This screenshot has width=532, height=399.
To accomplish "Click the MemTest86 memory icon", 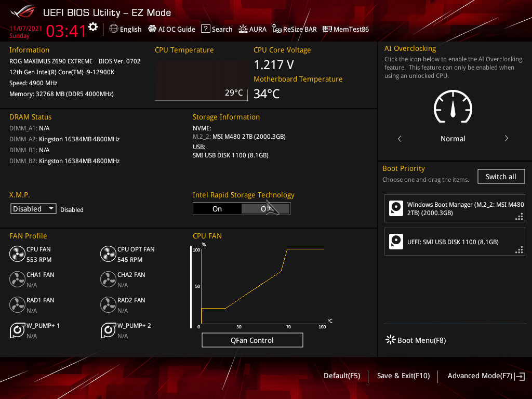I will (327, 29).
